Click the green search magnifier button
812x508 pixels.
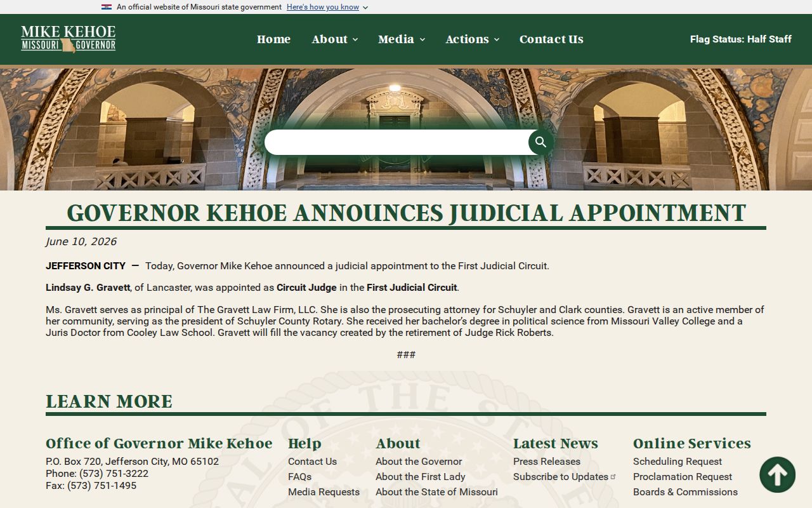[x=540, y=142]
